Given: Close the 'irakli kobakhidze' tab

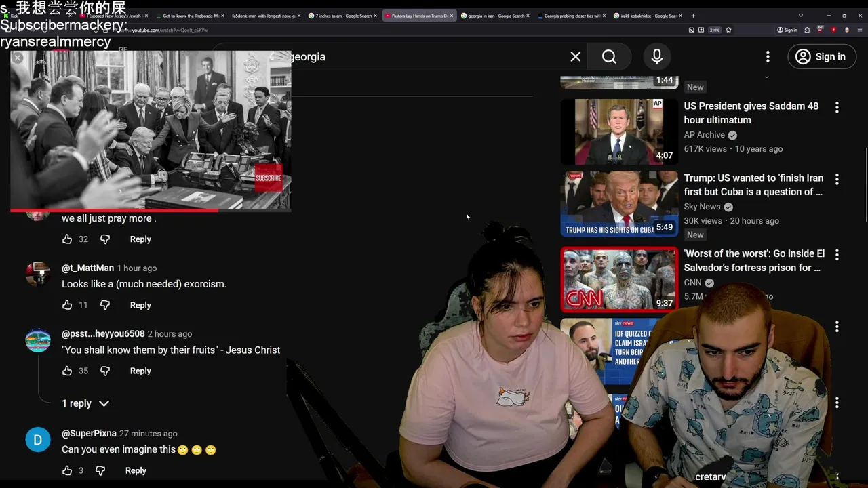Looking at the screenshot, I should click(x=680, y=16).
